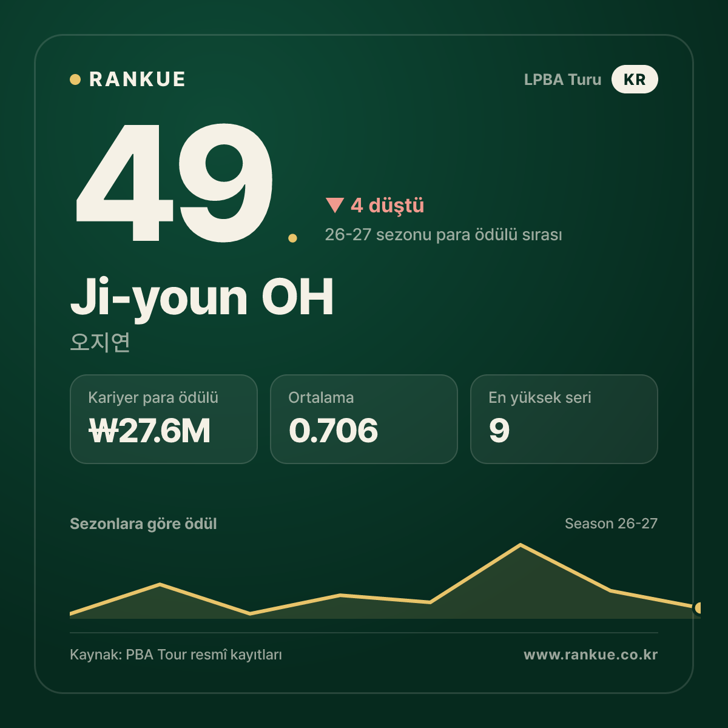
Task: Click the highest peak of the prize chart
Action: (x=521, y=545)
